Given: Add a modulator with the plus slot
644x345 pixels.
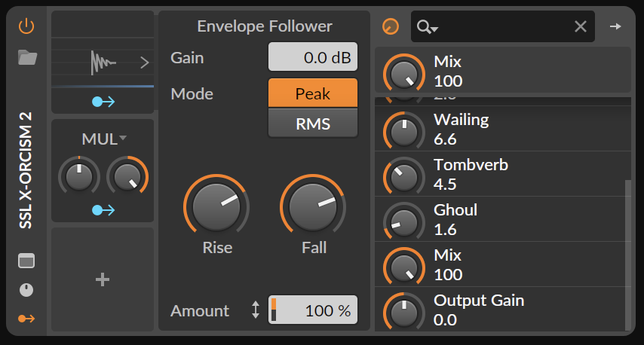Looking at the screenshot, I should click(103, 279).
